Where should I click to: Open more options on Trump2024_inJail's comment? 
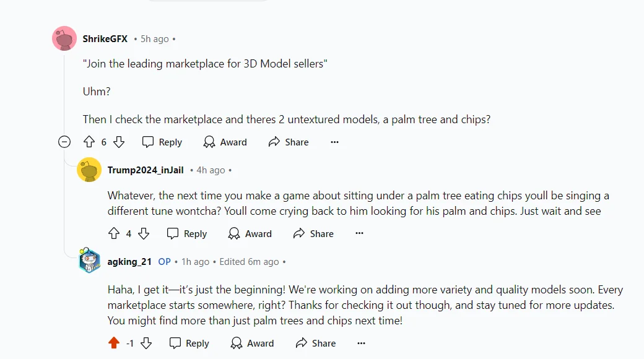click(x=359, y=233)
